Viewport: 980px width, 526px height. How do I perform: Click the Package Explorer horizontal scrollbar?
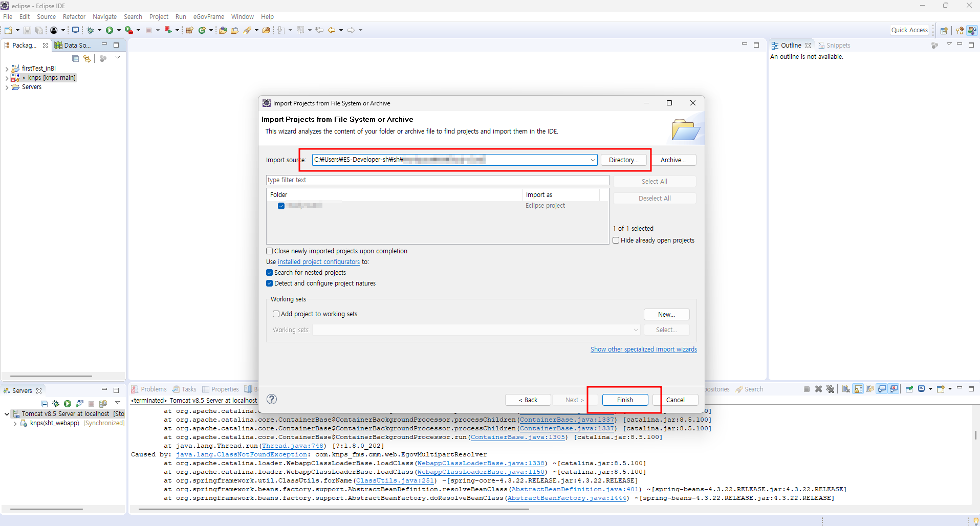point(51,376)
